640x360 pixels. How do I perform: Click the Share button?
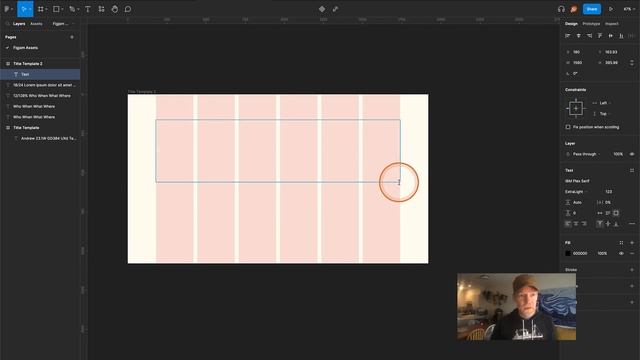(x=592, y=9)
